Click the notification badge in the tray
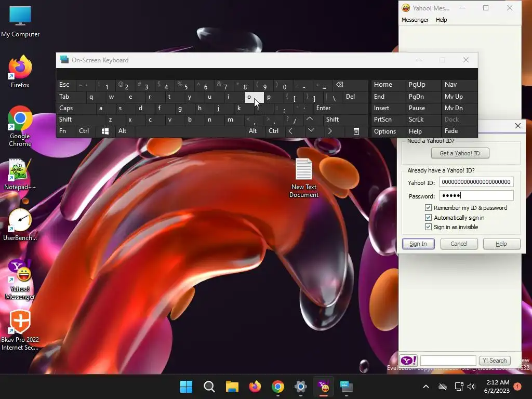Screen dimensions: 532x399 pos(517,387)
